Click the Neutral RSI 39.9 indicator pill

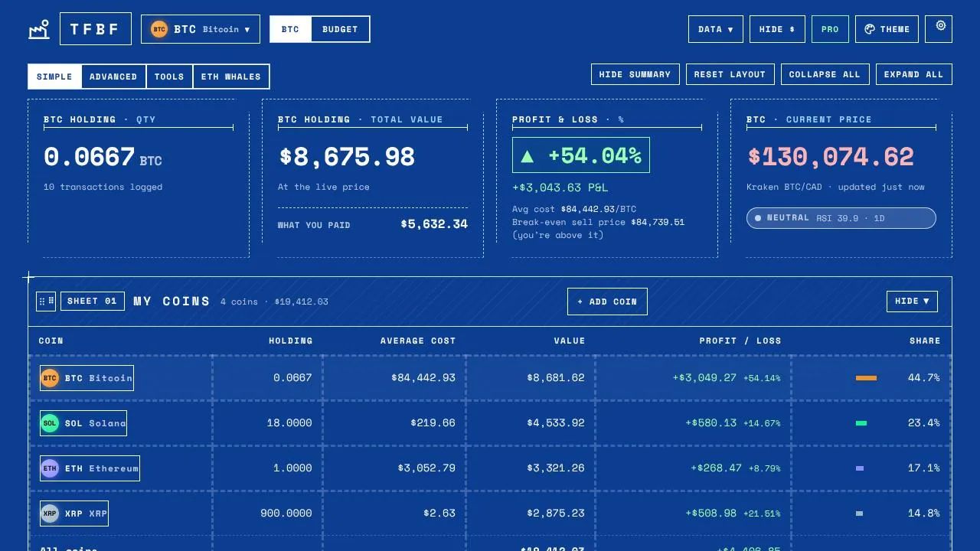tap(841, 218)
